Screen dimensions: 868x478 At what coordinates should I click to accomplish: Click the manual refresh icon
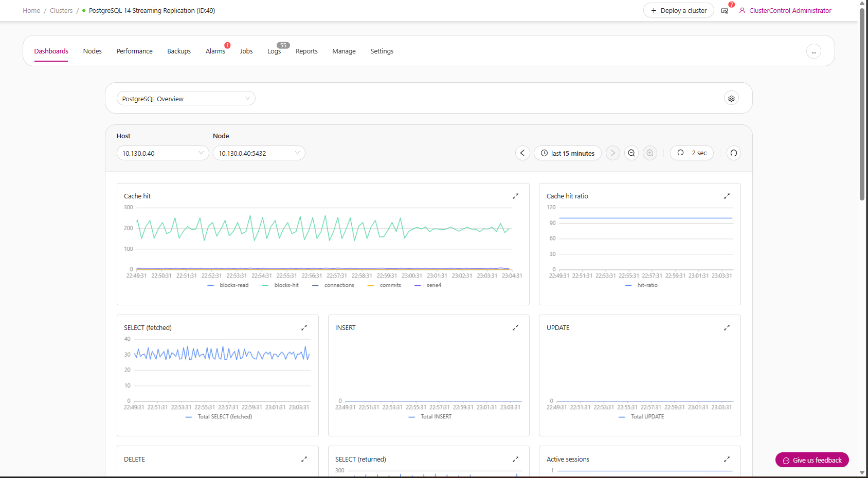click(733, 153)
